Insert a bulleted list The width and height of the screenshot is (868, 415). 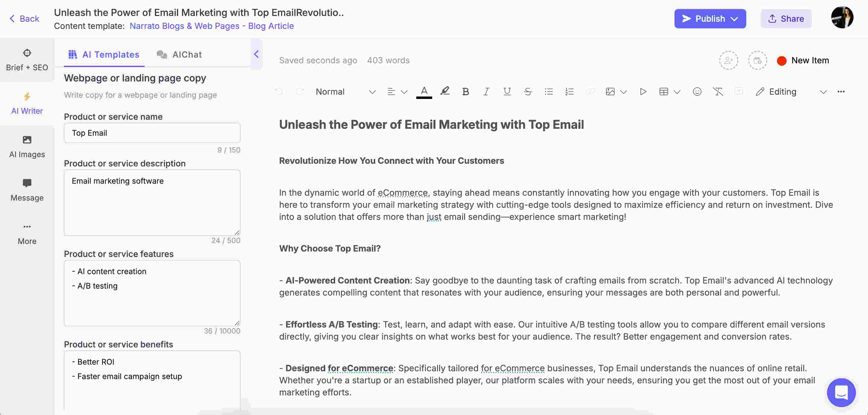click(x=549, y=92)
